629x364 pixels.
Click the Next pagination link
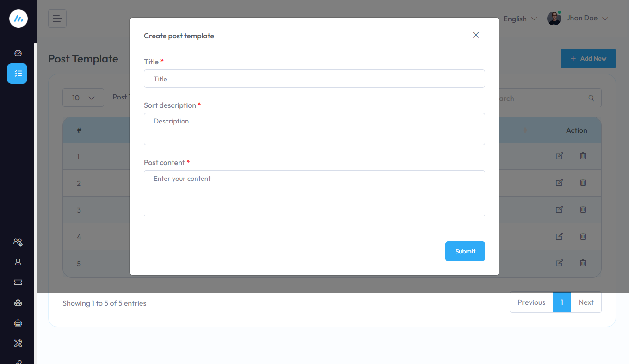coord(586,302)
